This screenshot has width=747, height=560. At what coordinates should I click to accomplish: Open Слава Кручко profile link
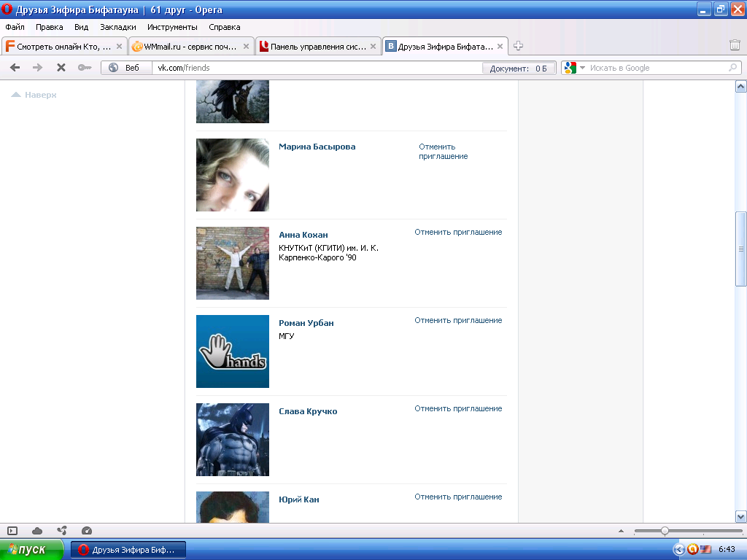(308, 411)
